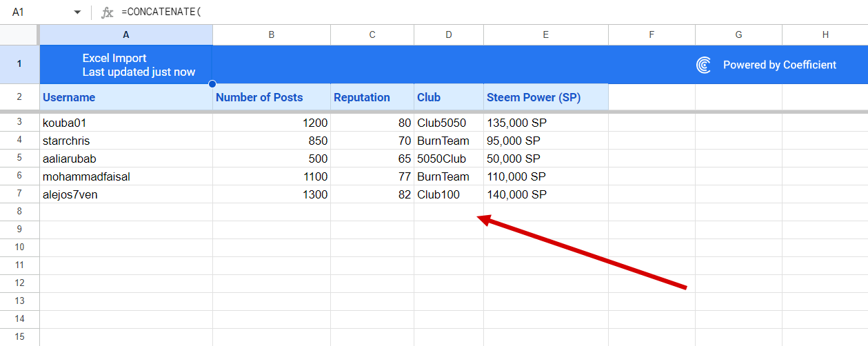868x346 pixels.
Task: Click the 1100 posts cell
Action: point(272,176)
